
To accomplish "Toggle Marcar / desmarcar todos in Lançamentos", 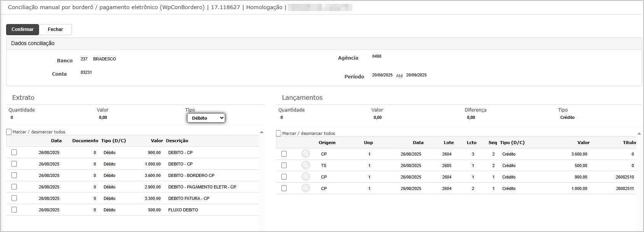I will (279, 133).
